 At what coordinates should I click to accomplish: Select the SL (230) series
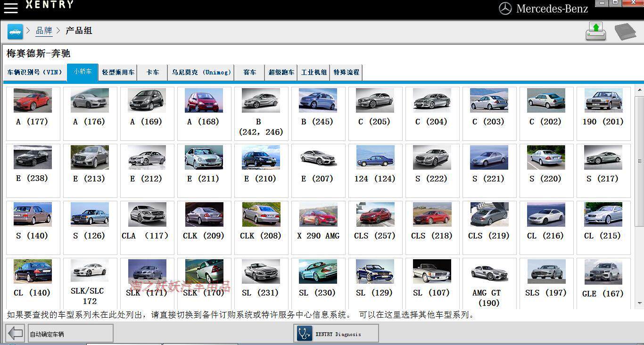318,283
